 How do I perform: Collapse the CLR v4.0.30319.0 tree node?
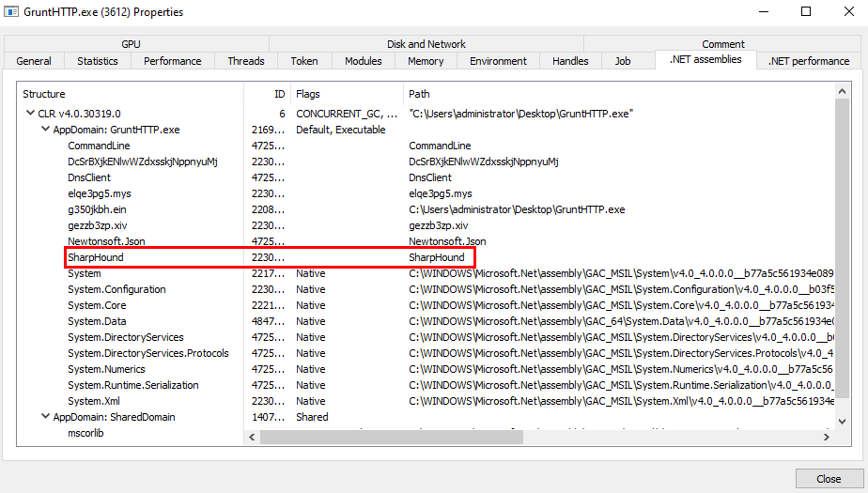coord(31,114)
